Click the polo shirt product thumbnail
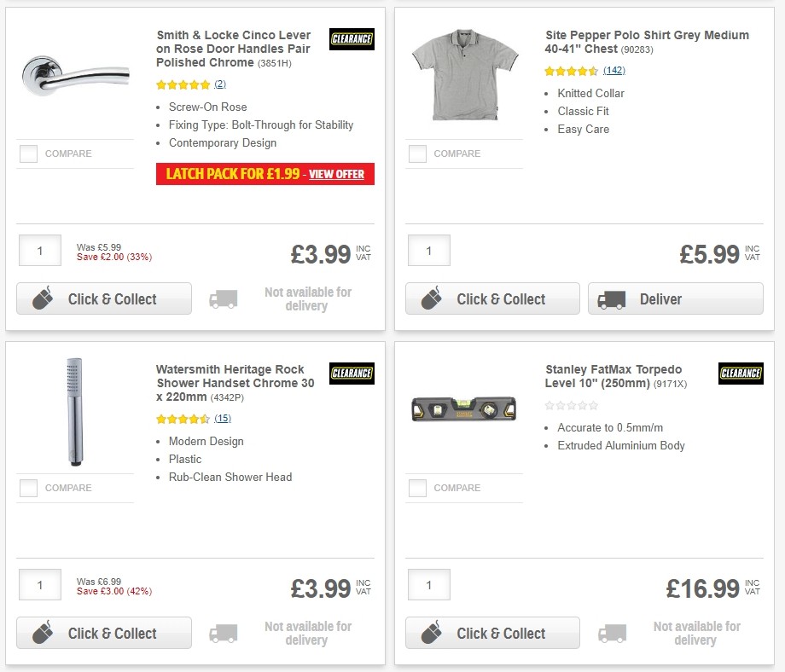785x672 pixels. point(463,74)
